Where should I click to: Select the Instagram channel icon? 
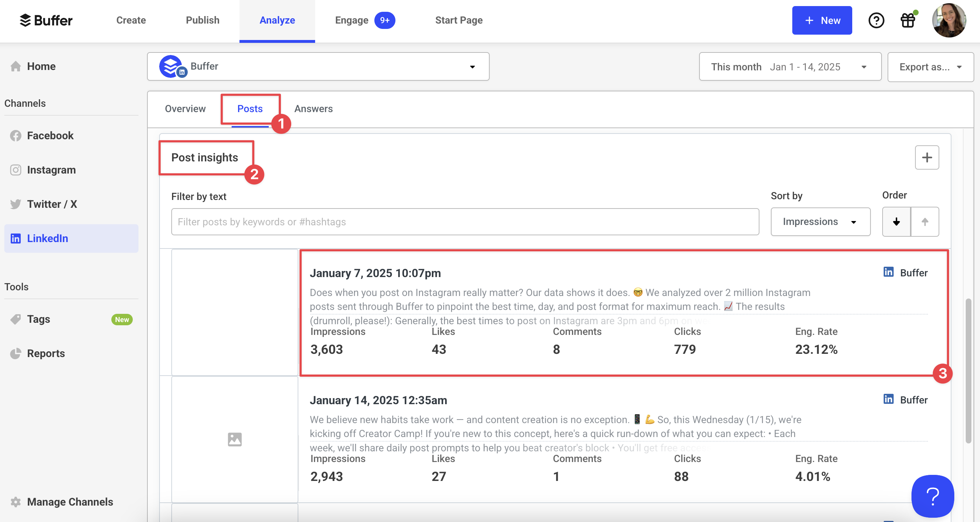pyautogui.click(x=16, y=170)
